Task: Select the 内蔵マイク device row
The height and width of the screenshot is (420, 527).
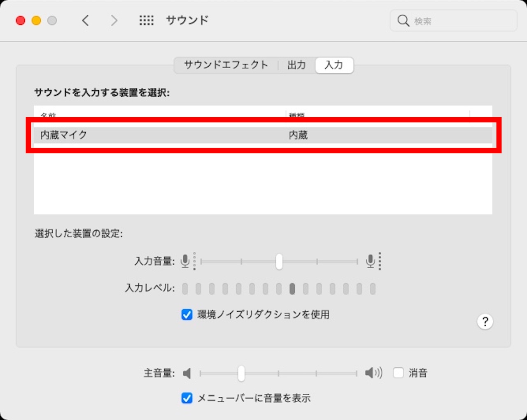Action: point(263,135)
